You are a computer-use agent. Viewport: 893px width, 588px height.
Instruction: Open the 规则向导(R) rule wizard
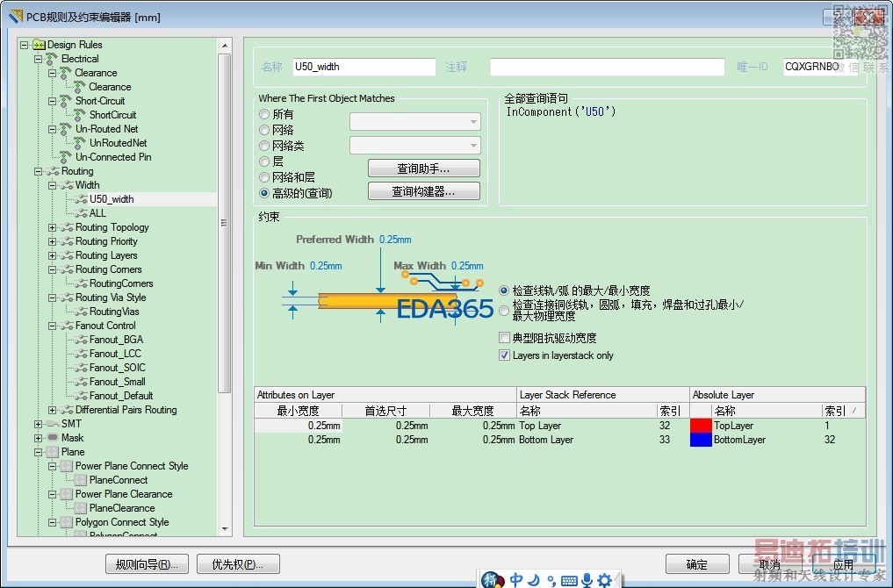(147, 564)
